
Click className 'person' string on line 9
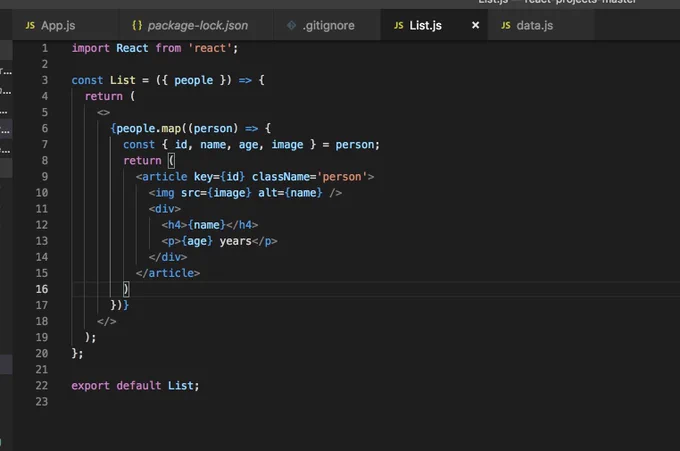pyautogui.click(x=342, y=177)
